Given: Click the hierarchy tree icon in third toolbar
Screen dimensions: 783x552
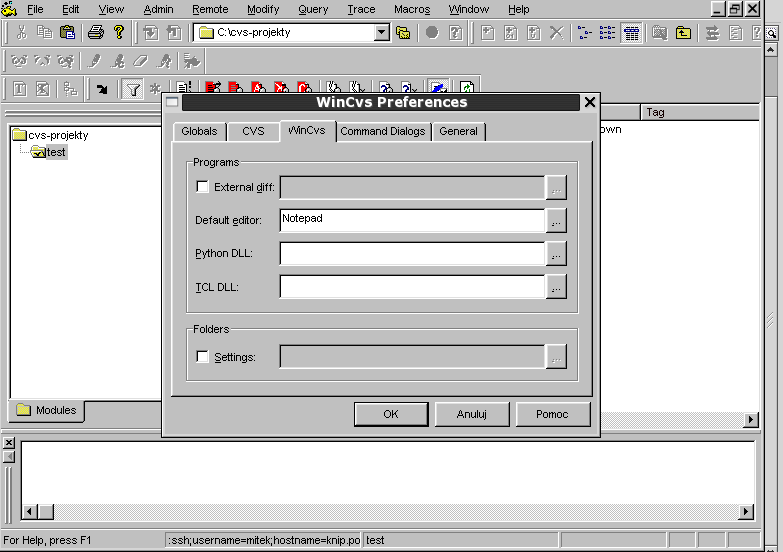Looking at the screenshot, I should tap(70, 89).
